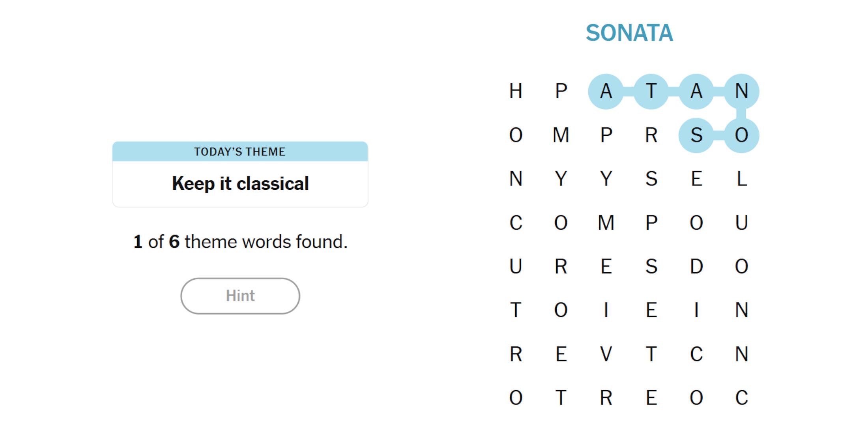Click the "1 of 6 theme words found" text
Image resolution: width=868 pixels, height=434 pixels.
click(x=240, y=241)
